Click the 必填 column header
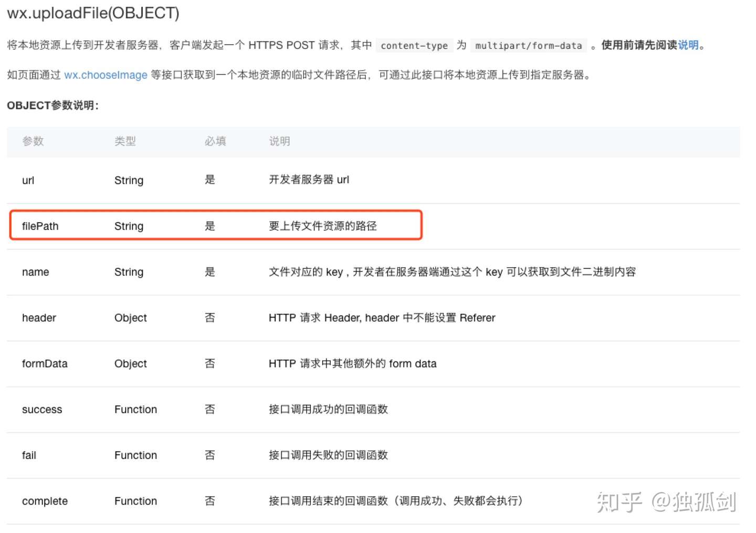 pyautogui.click(x=215, y=141)
